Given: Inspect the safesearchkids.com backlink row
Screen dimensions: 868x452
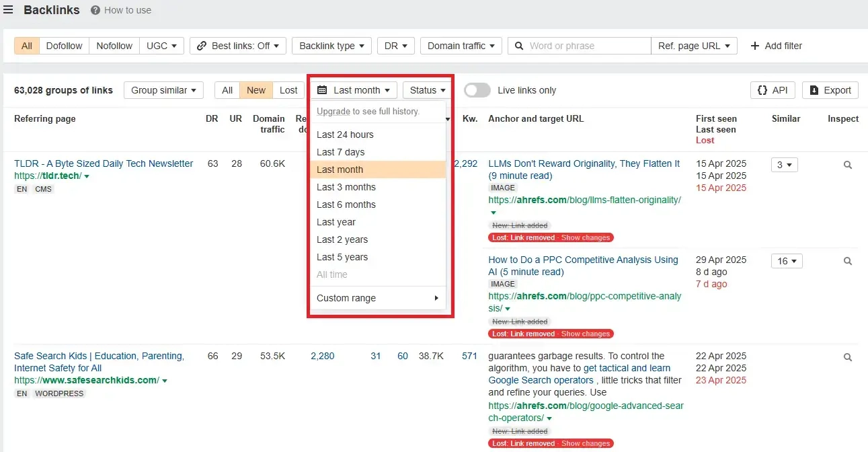Looking at the screenshot, I should pos(847,357).
